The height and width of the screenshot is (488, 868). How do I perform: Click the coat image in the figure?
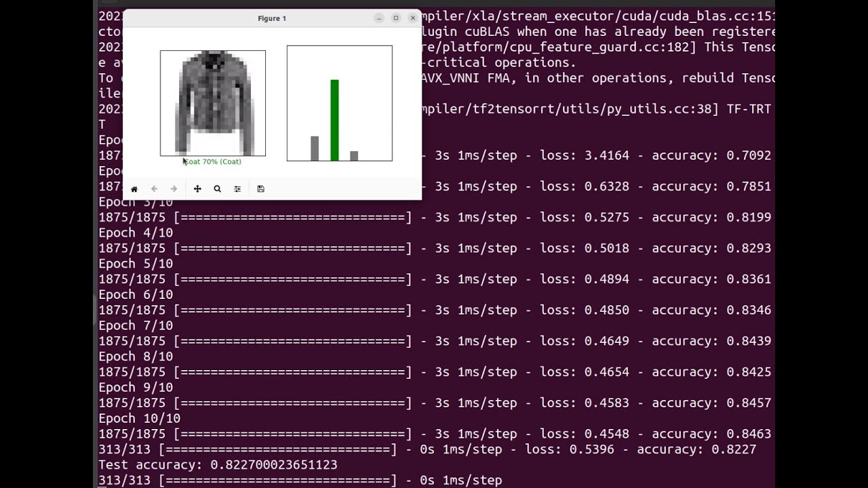(x=213, y=103)
